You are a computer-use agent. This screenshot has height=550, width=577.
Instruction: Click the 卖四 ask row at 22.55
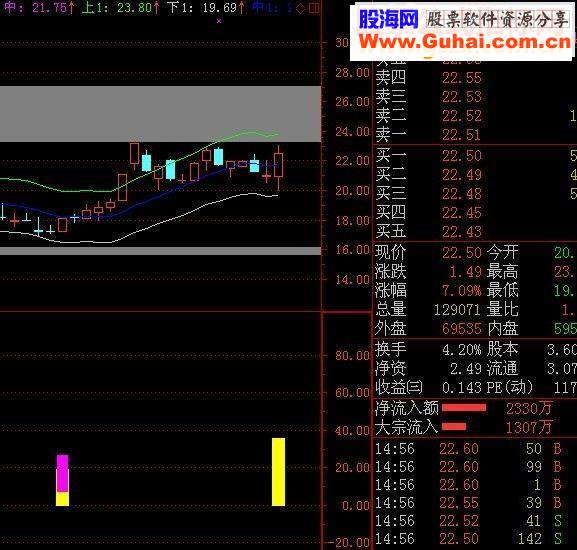coord(475,78)
